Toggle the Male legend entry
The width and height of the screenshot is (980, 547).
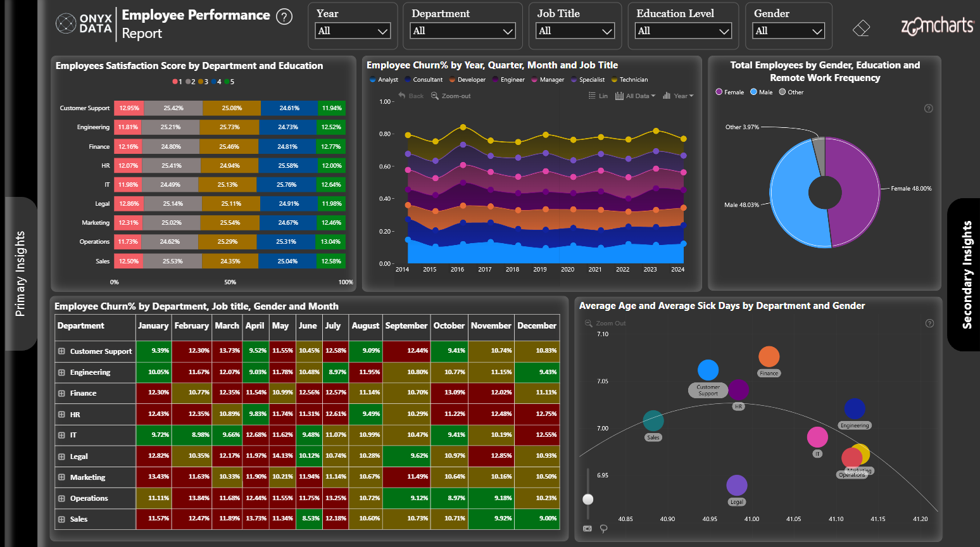coord(762,92)
